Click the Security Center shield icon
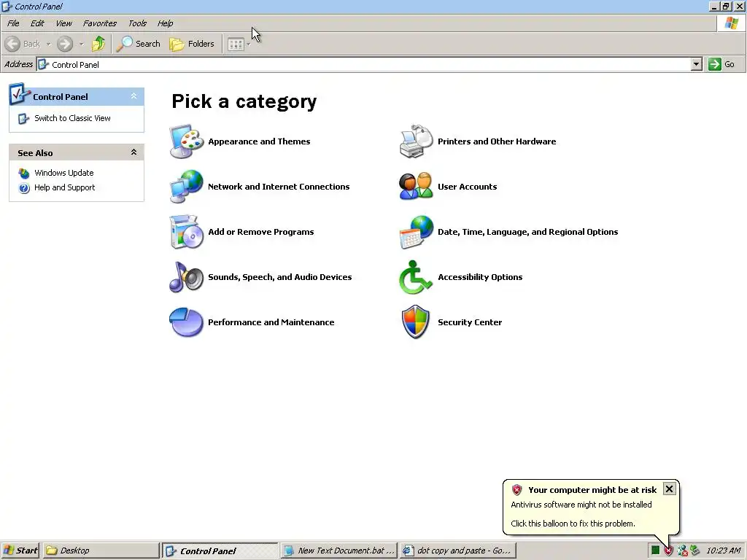This screenshot has width=747, height=560. tap(416, 322)
